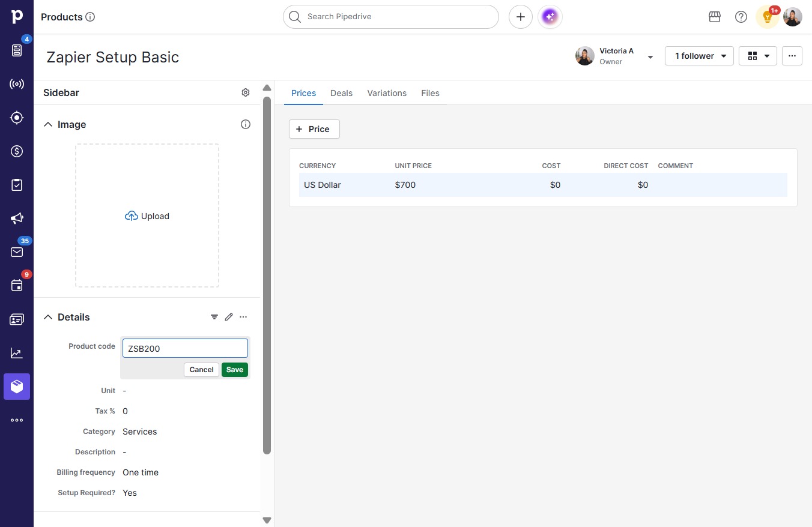Select the Products box sidebar icon
This screenshot has height=527, width=812.
click(x=17, y=387)
